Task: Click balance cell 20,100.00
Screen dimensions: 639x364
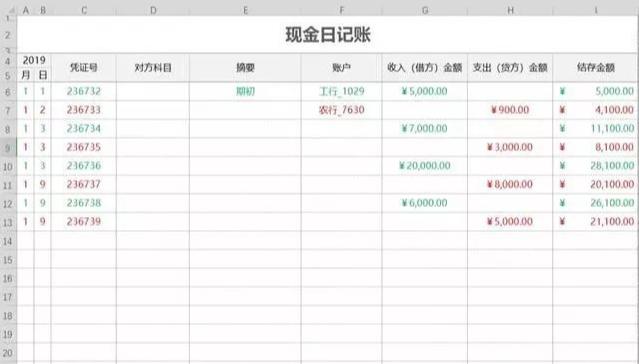Action: click(x=596, y=185)
